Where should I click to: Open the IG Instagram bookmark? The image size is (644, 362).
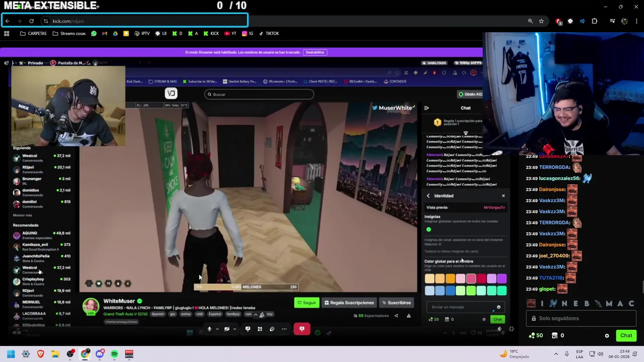248,34
